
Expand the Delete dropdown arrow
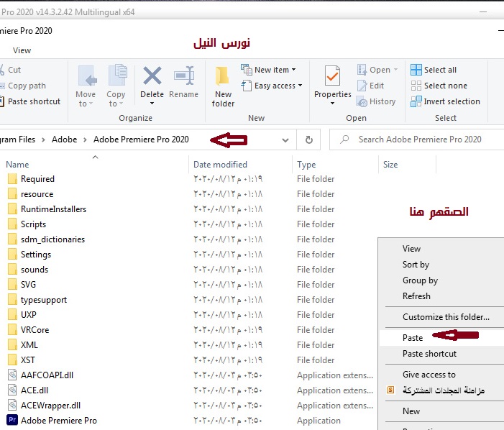[x=152, y=104]
